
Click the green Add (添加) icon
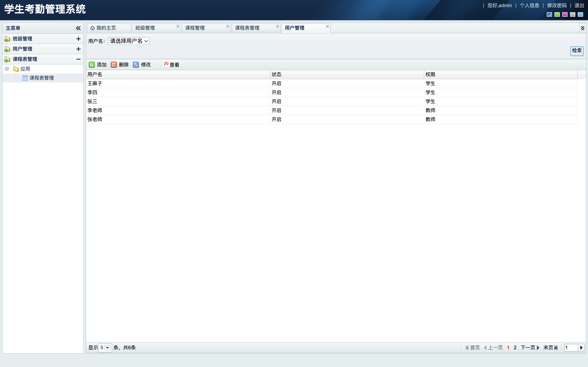click(x=92, y=65)
